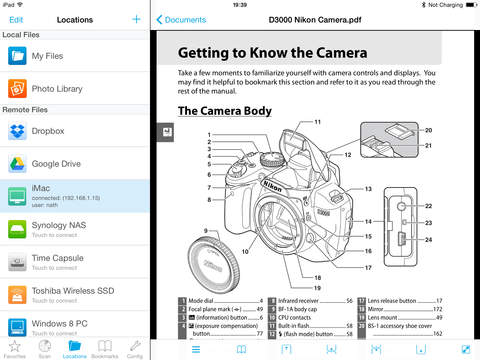Switch to the Favorites tab

(x=14, y=350)
